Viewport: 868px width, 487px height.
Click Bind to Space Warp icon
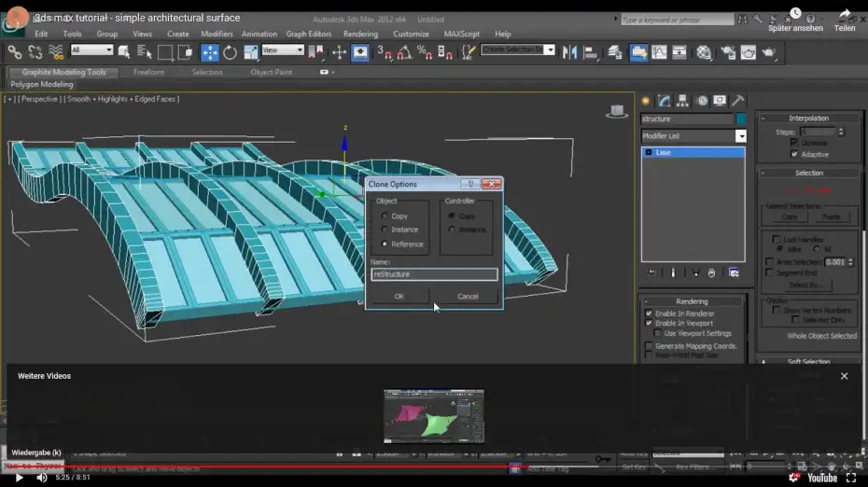coord(55,52)
